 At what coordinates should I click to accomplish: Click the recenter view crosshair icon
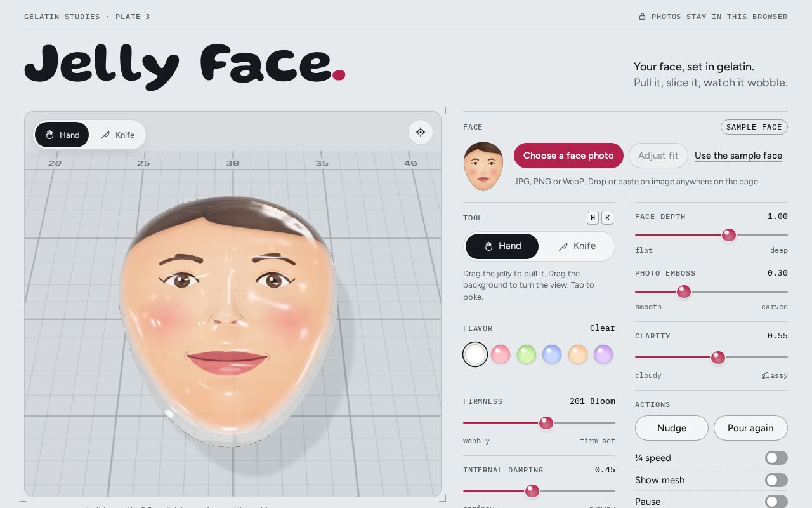coord(421,132)
